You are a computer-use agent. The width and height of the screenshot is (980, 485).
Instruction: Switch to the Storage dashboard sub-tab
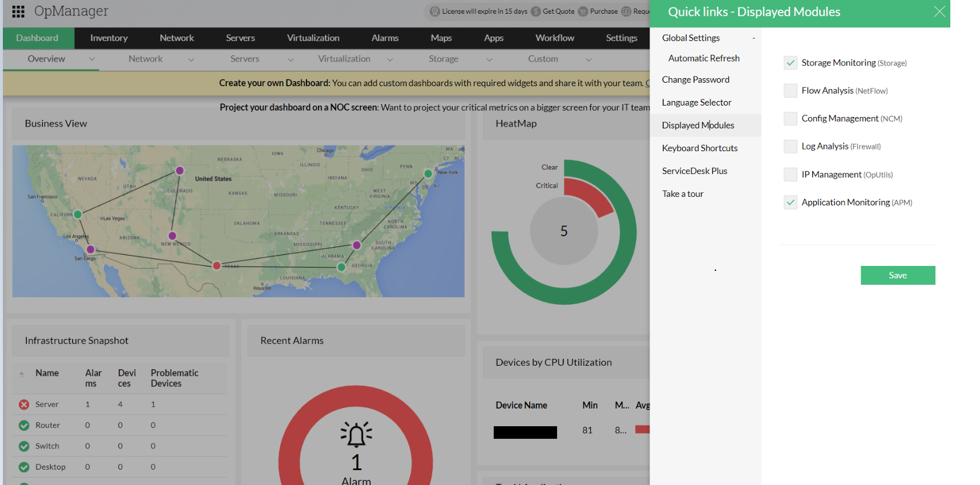point(443,59)
